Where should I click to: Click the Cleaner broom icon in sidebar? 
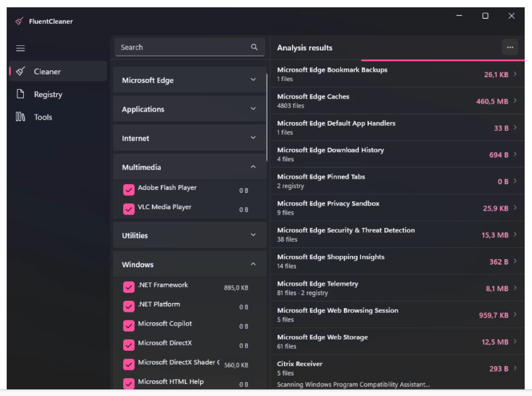click(x=21, y=71)
